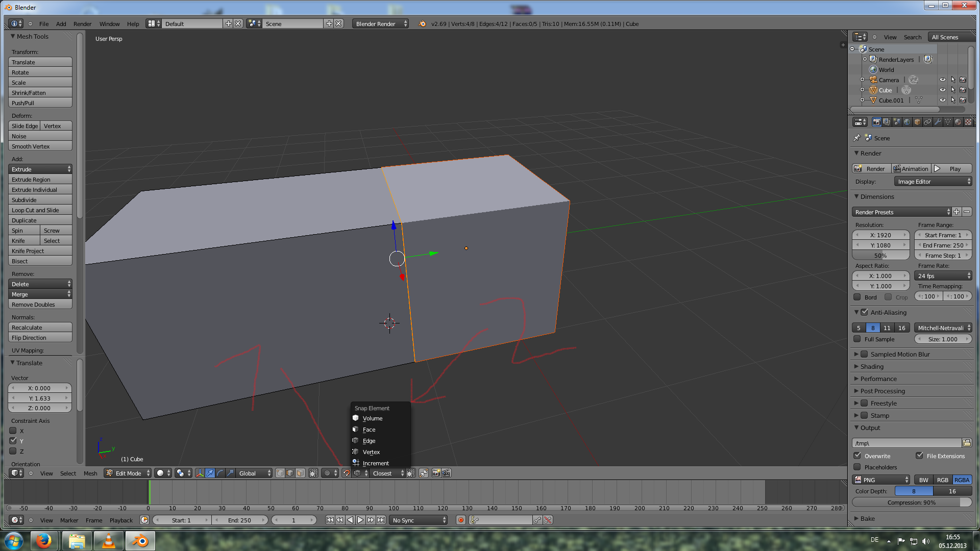
Task: Click the Loop Cut and Slide button
Action: pyautogui.click(x=40, y=210)
